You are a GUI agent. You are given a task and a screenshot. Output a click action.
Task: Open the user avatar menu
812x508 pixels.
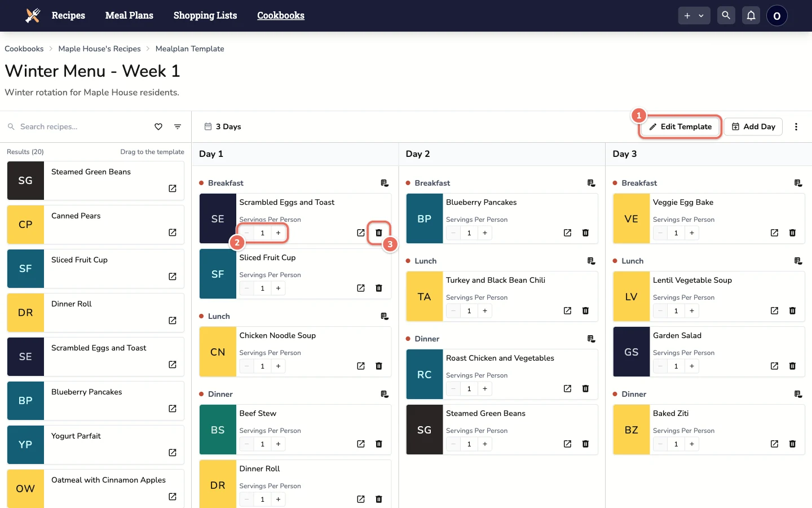click(x=777, y=16)
